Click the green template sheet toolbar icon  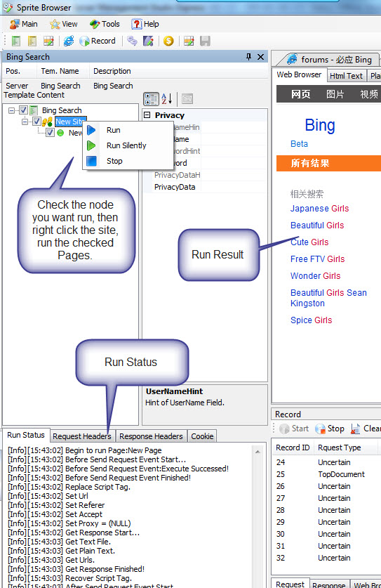(x=16, y=41)
